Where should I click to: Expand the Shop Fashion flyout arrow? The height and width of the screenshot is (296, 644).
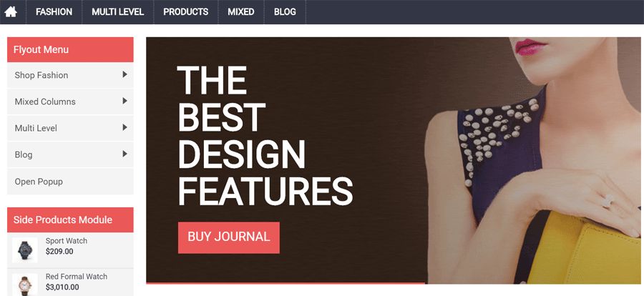[x=125, y=75]
